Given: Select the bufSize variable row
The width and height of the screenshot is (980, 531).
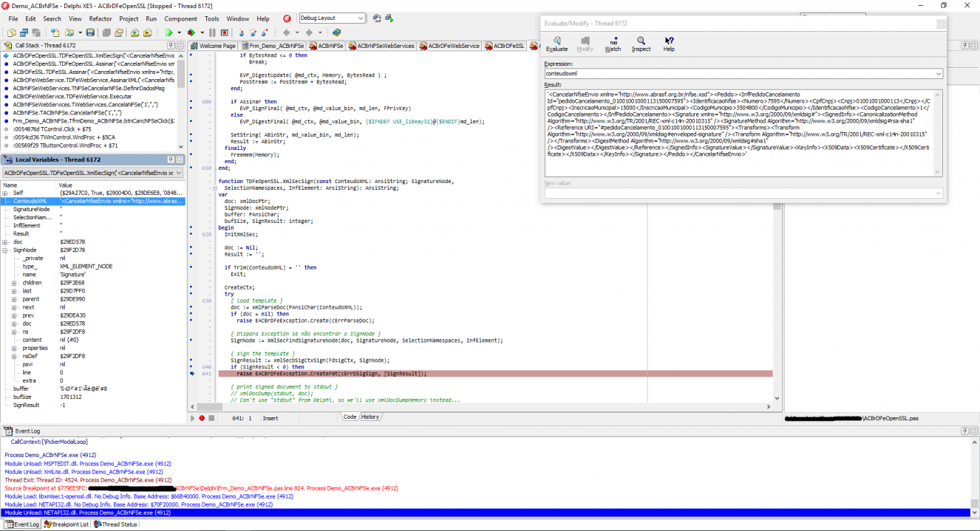Looking at the screenshot, I should (92, 397).
